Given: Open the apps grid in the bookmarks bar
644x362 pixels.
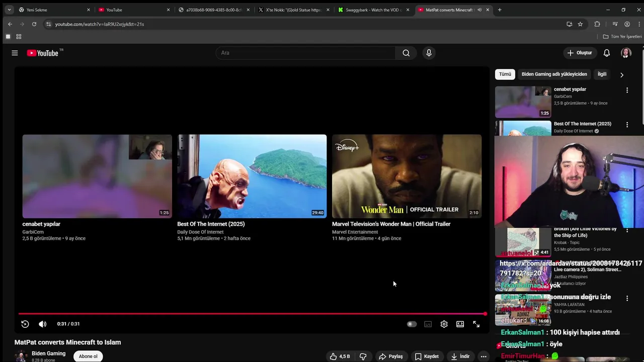Looking at the screenshot, I should pos(19,37).
